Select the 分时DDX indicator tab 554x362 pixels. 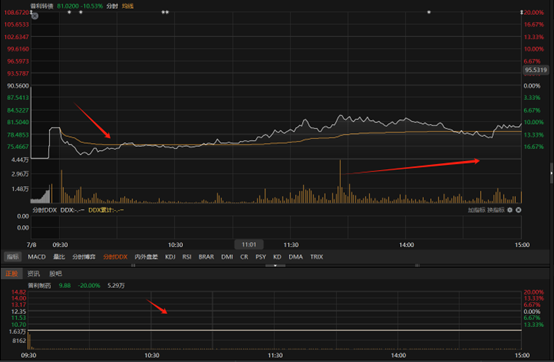click(x=115, y=257)
